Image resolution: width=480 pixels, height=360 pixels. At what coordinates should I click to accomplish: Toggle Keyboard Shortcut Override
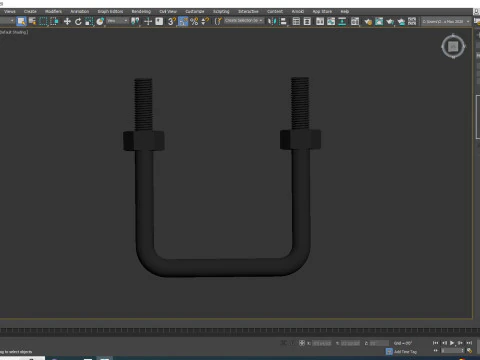pos(159,21)
